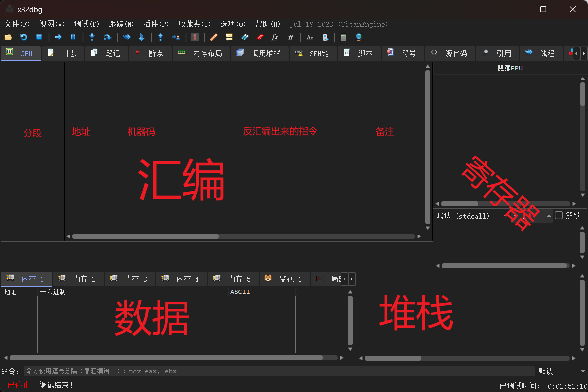This screenshot has width=588, height=392.
Task: Select the 监视 1 watch tab
Action: tap(285, 279)
